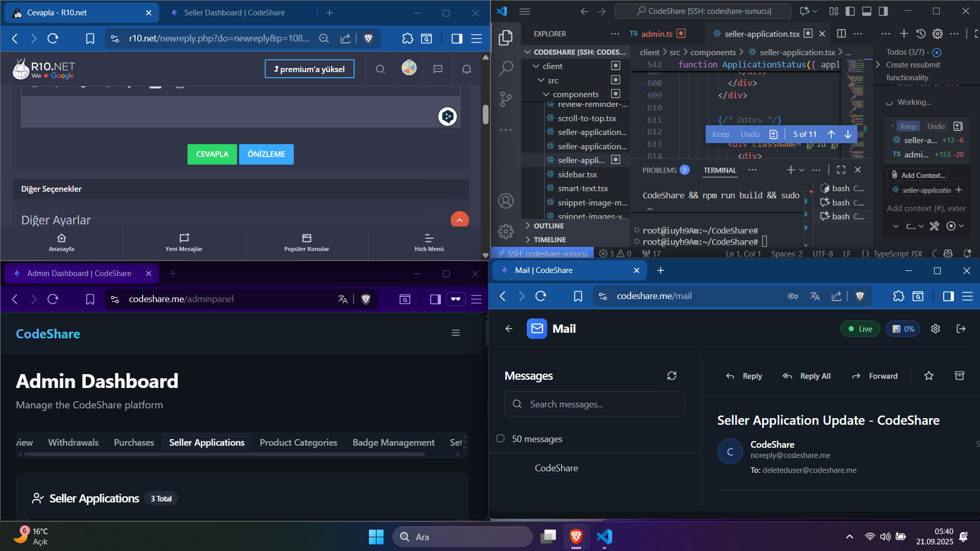Toggle browser sidebar in Mail window
The height and width of the screenshot is (551, 980).
[948, 296]
